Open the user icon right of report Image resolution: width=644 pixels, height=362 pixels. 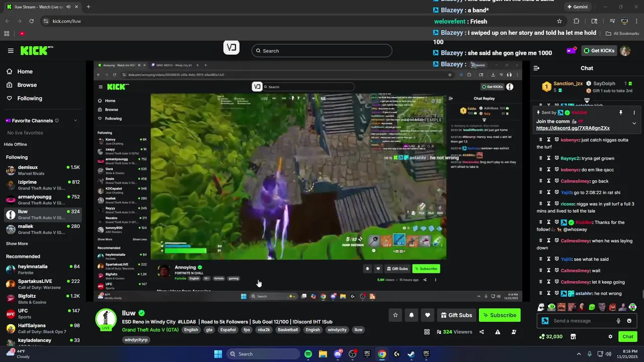[x=514, y=332]
